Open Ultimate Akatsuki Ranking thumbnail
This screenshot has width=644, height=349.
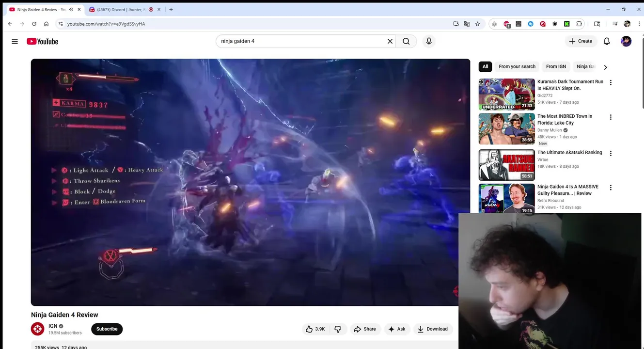coord(506,165)
